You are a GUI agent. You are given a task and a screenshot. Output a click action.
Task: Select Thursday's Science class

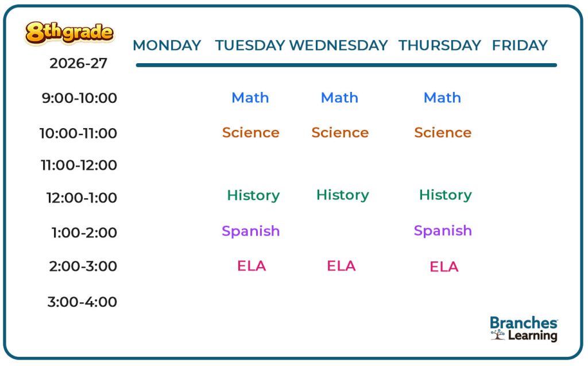[x=442, y=133]
